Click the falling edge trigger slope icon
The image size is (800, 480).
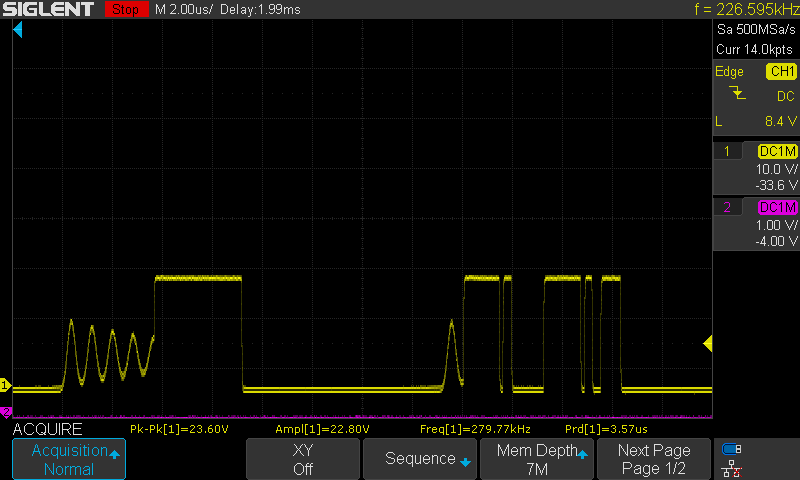737,93
